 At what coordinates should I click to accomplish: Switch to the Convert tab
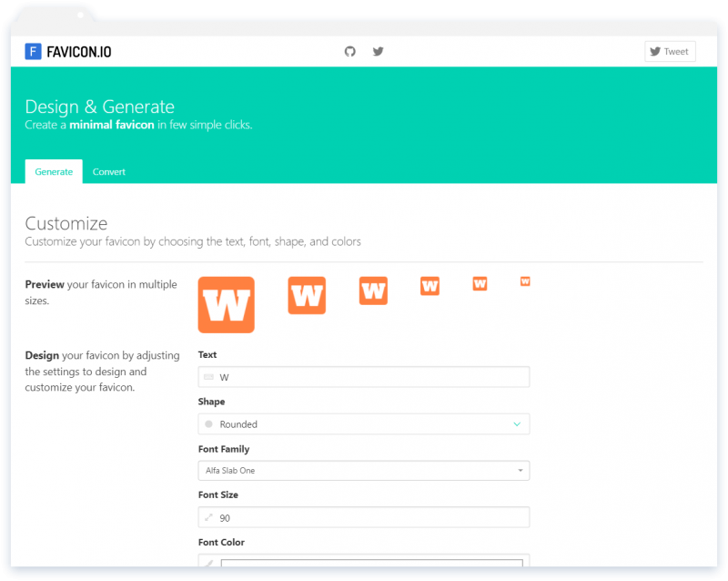(108, 171)
